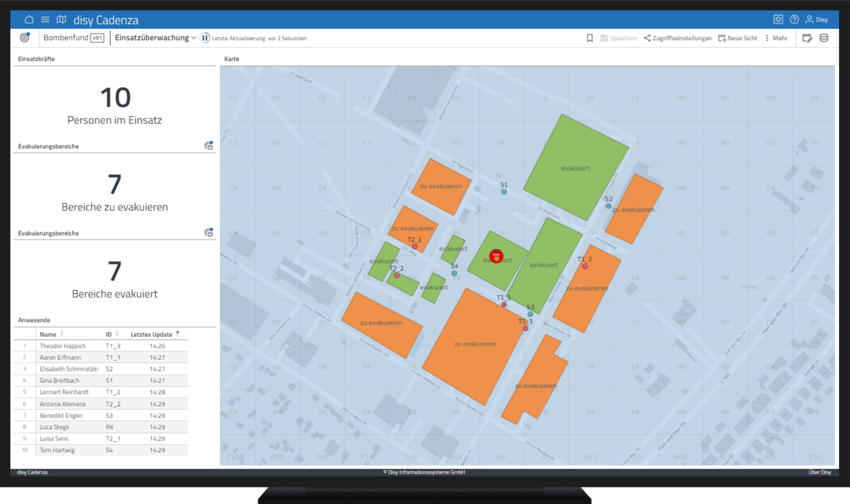Click the target filter icon at top left
Viewport: 850px width, 504px height.
(x=25, y=37)
